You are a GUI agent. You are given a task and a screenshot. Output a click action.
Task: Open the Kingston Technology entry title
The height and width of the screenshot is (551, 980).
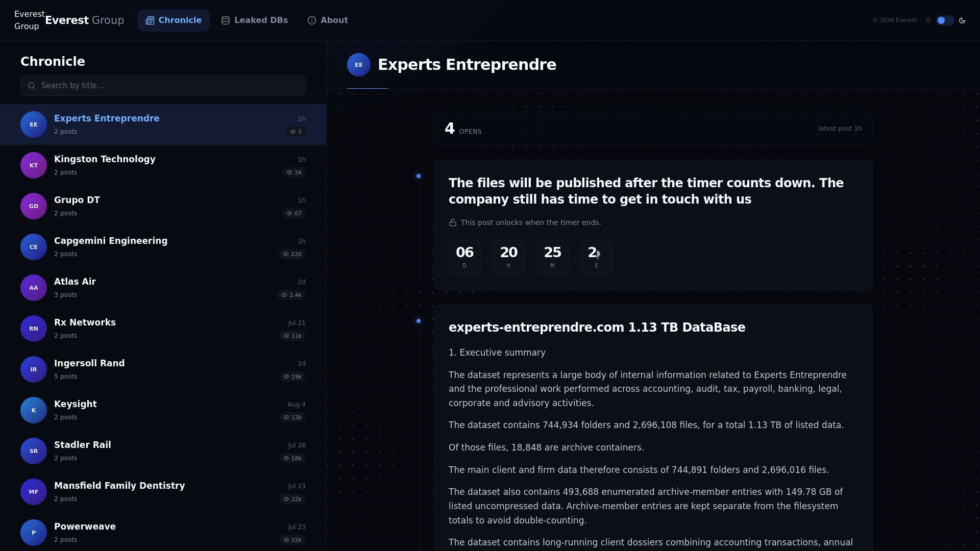(105, 159)
